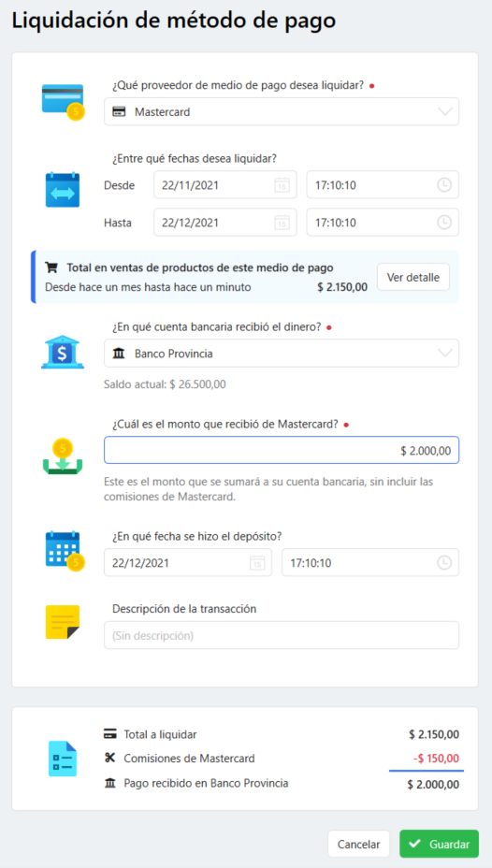Click the Mastercard dropdown chevron arrow
Screen dimensions: 492x868
pos(445,112)
